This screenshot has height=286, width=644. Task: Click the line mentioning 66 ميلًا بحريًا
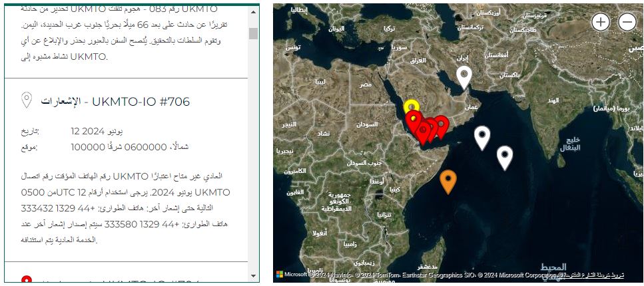124,25
